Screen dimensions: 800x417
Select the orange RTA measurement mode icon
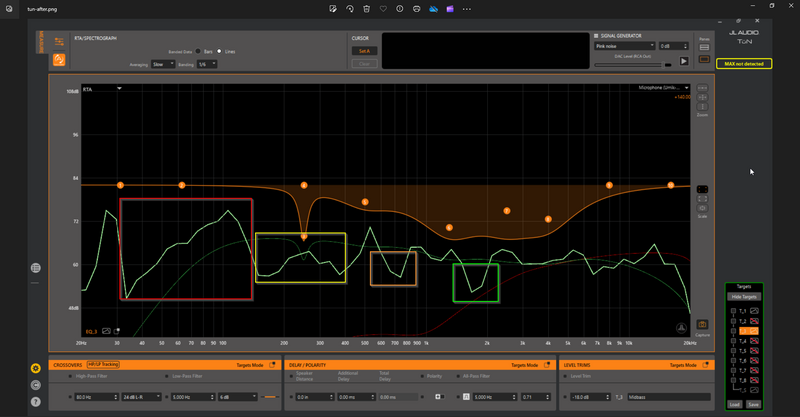tap(59, 60)
